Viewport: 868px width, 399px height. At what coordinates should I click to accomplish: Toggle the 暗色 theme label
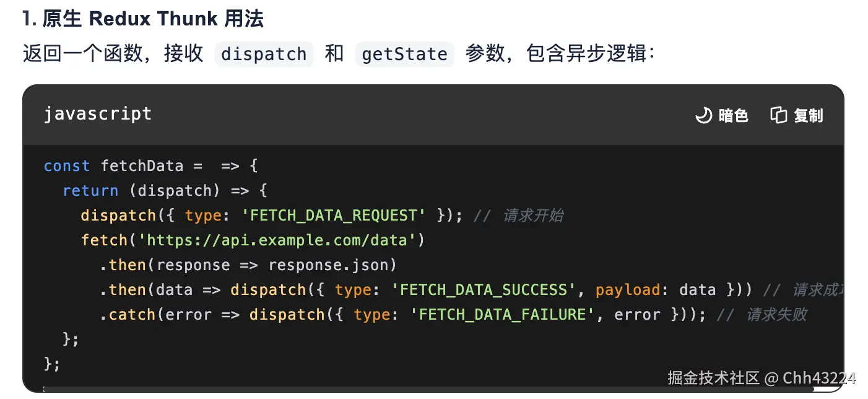point(734,116)
